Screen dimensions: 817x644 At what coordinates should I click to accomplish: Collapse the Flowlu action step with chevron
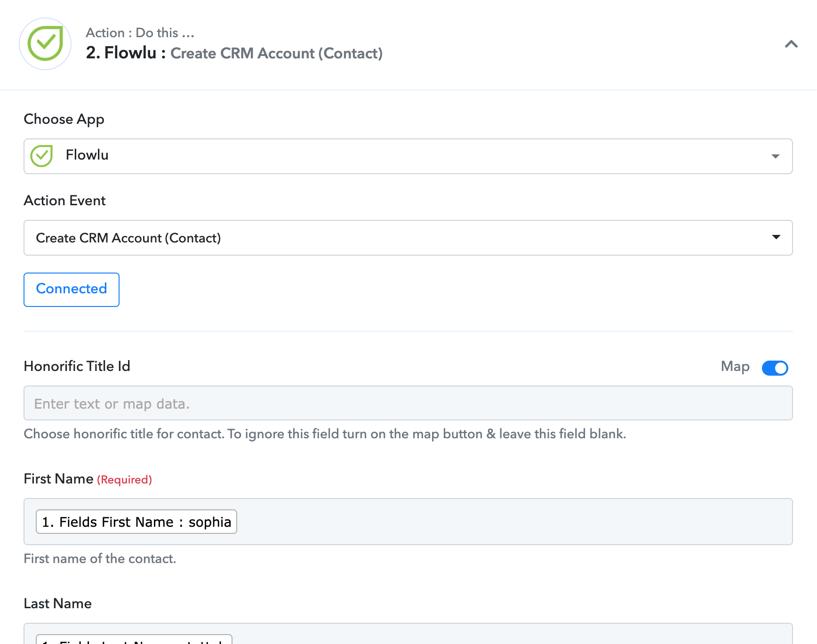tap(791, 44)
